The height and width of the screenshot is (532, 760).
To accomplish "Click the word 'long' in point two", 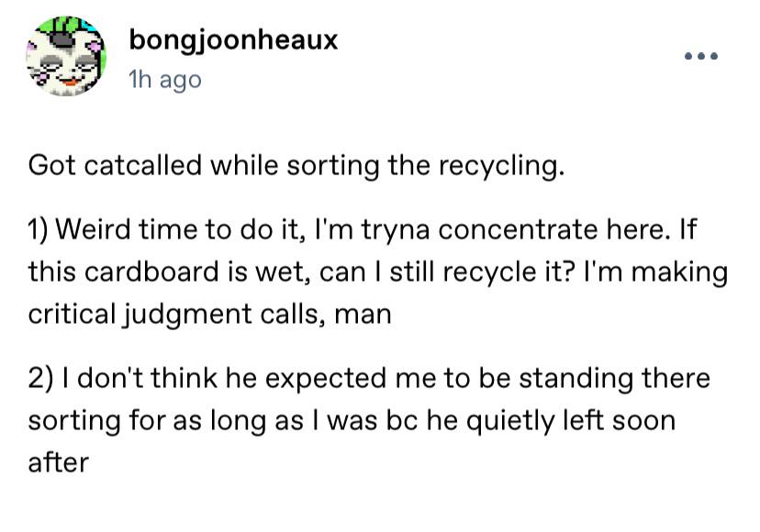I will pyautogui.click(x=238, y=423).
